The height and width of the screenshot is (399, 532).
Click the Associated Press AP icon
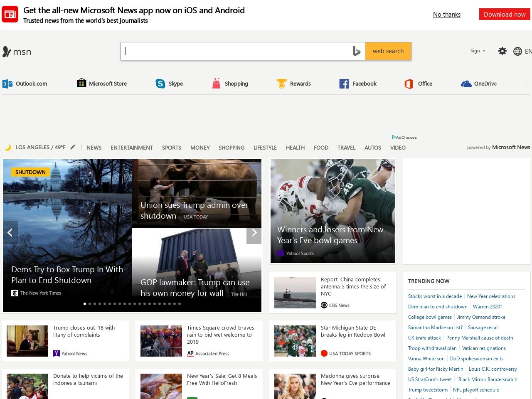tap(190, 354)
